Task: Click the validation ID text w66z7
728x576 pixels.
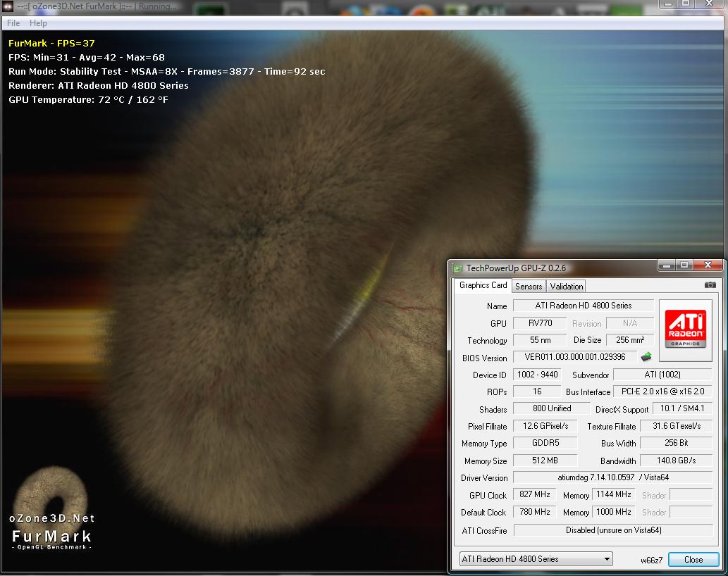Action: click(651, 561)
